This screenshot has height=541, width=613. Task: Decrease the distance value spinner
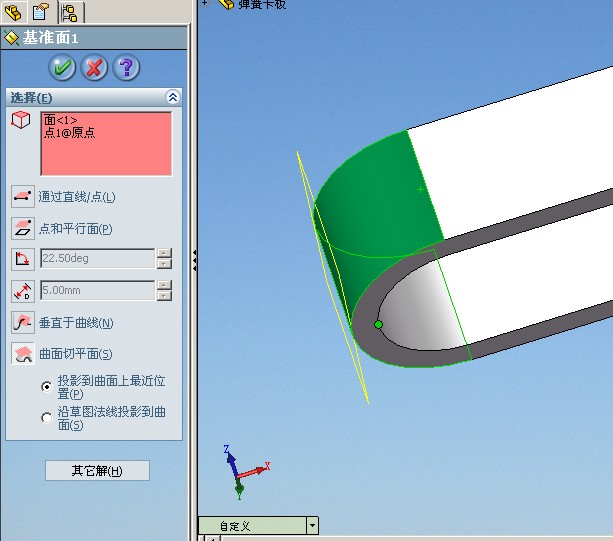coord(164,296)
